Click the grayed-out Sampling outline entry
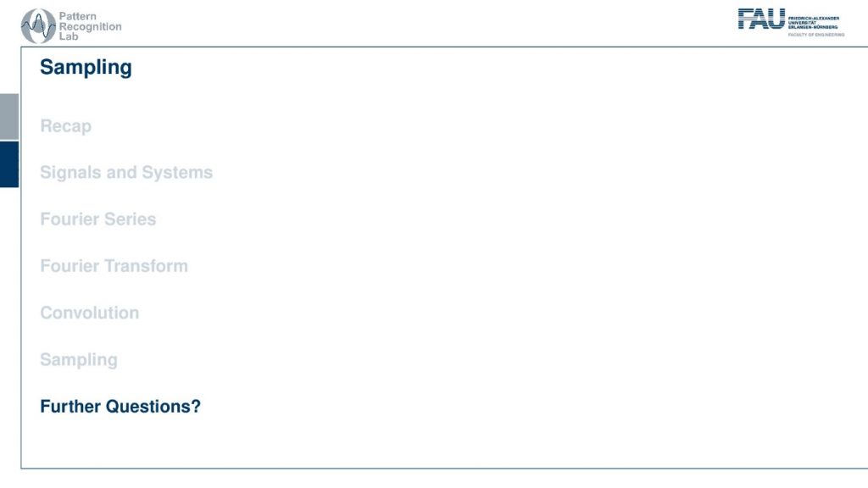This screenshot has width=868, height=488. pos(79,360)
